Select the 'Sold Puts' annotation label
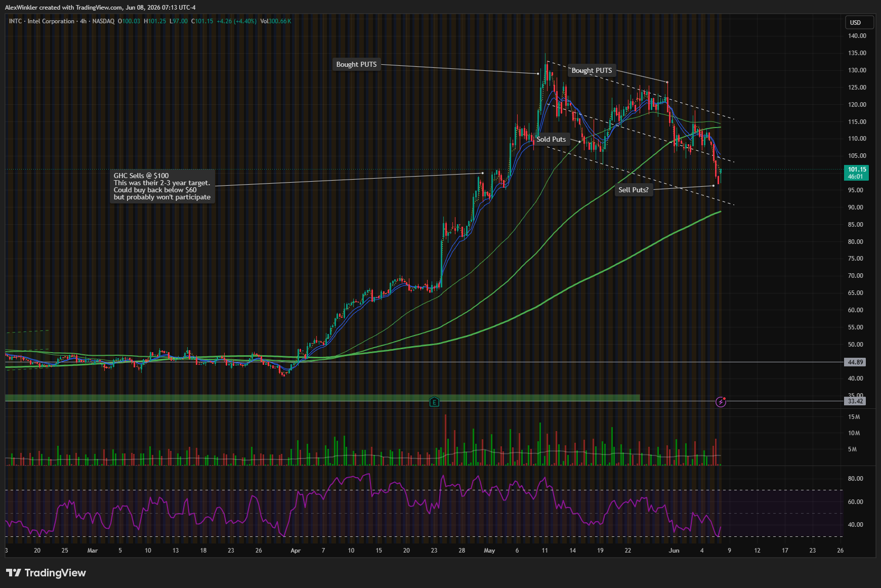The height and width of the screenshot is (588, 881). pyautogui.click(x=551, y=140)
